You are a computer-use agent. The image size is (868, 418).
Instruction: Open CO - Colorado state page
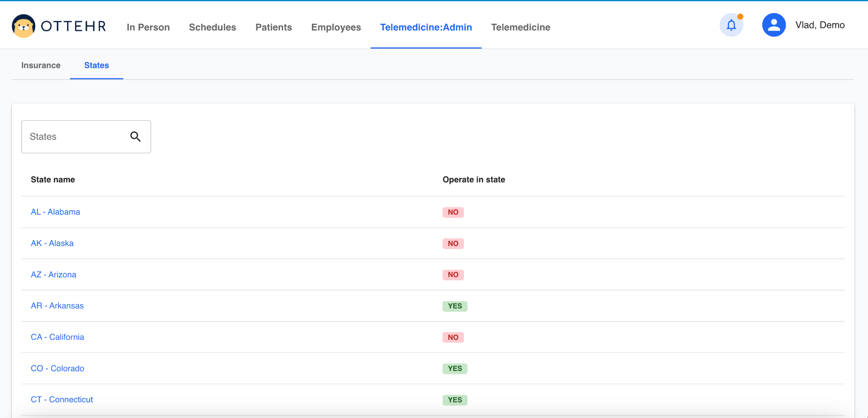tap(57, 368)
